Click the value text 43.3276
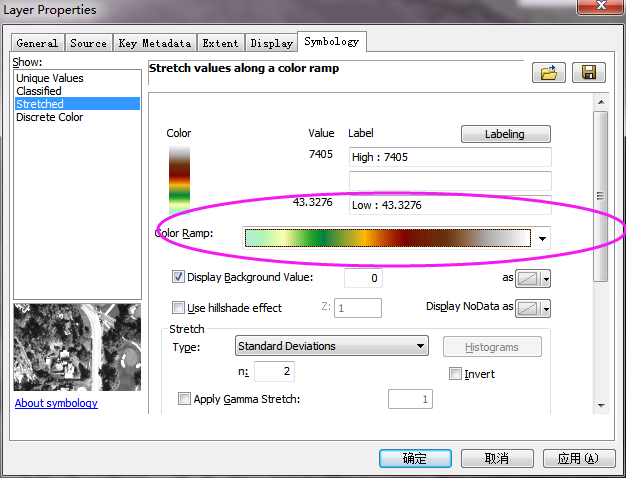 point(313,202)
